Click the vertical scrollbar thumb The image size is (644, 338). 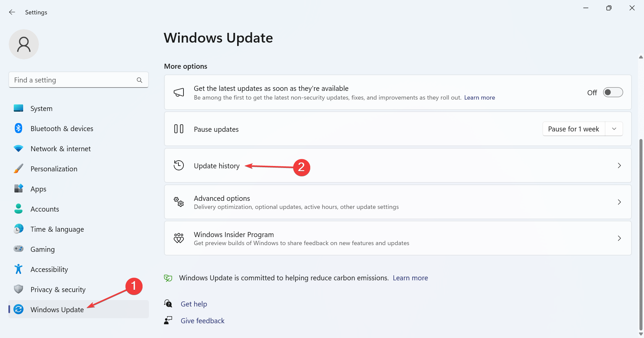[x=641, y=235]
